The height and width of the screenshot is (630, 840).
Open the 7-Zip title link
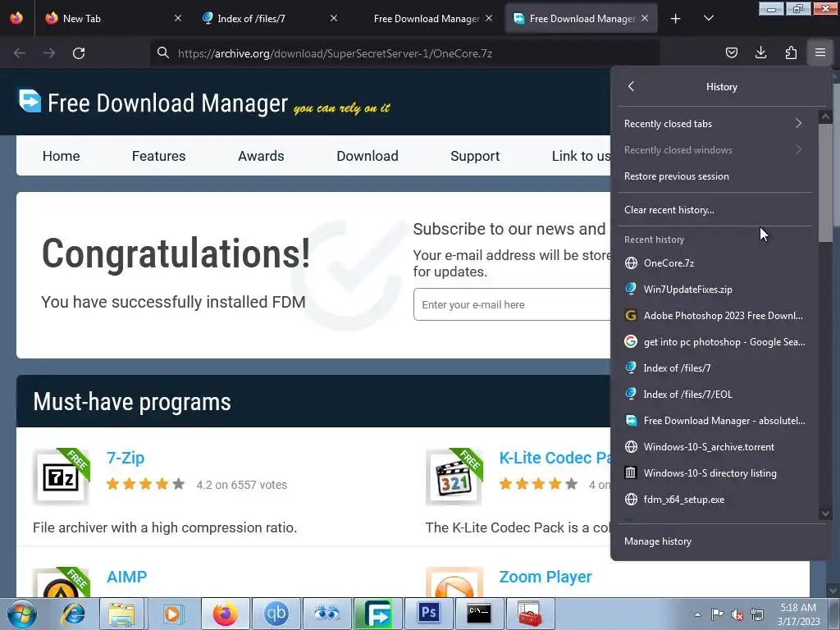tap(126, 458)
